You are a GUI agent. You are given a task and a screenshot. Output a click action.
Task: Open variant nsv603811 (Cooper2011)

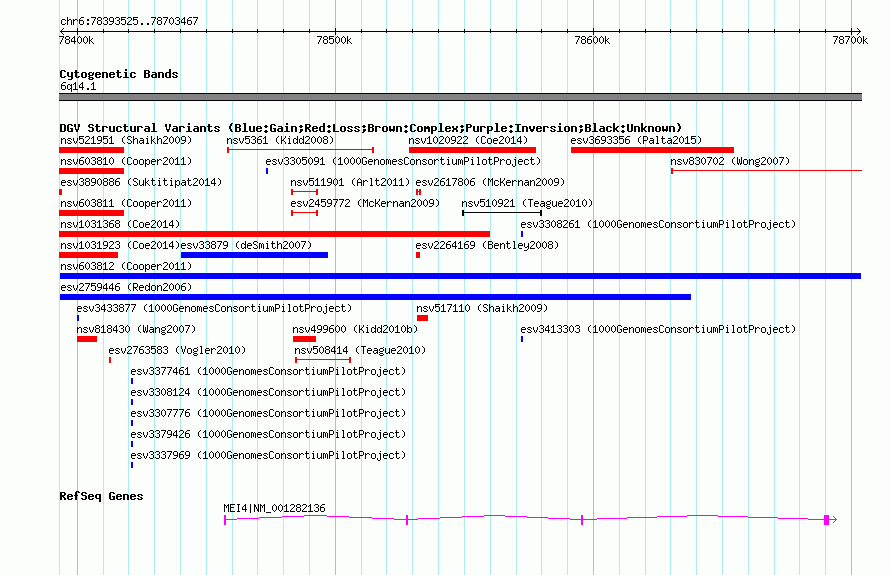[126, 203]
